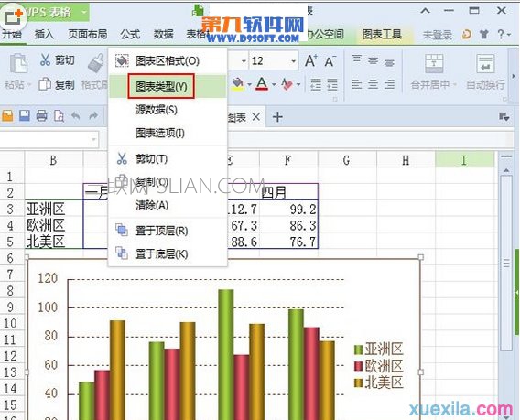Expand the name box dropdown arrow
The height and width of the screenshot is (420, 520).
[93, 140]
